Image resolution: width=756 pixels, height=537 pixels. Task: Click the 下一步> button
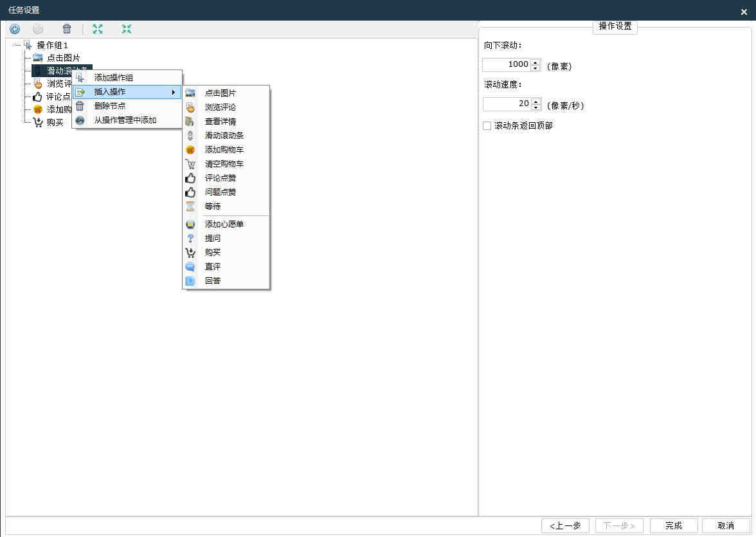click(x=619, y=525)
